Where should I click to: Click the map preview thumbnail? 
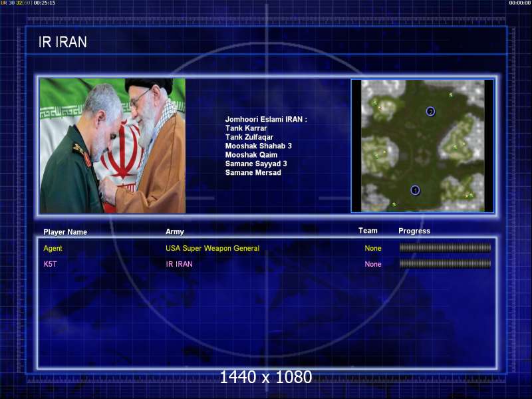422,146
